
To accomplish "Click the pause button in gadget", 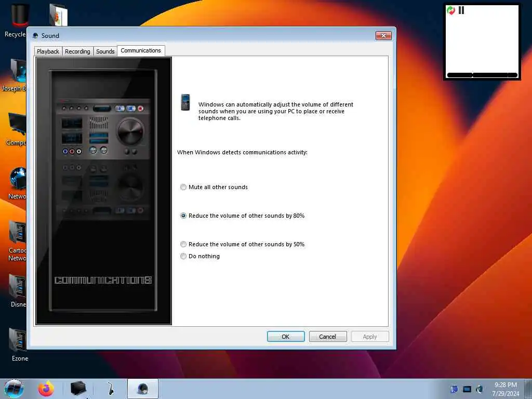I will 461,10.
